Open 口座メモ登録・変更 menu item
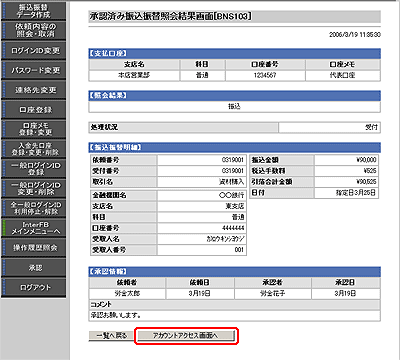Image resolution: width=400 pixels, height=360 pixels. click(34, 129)
